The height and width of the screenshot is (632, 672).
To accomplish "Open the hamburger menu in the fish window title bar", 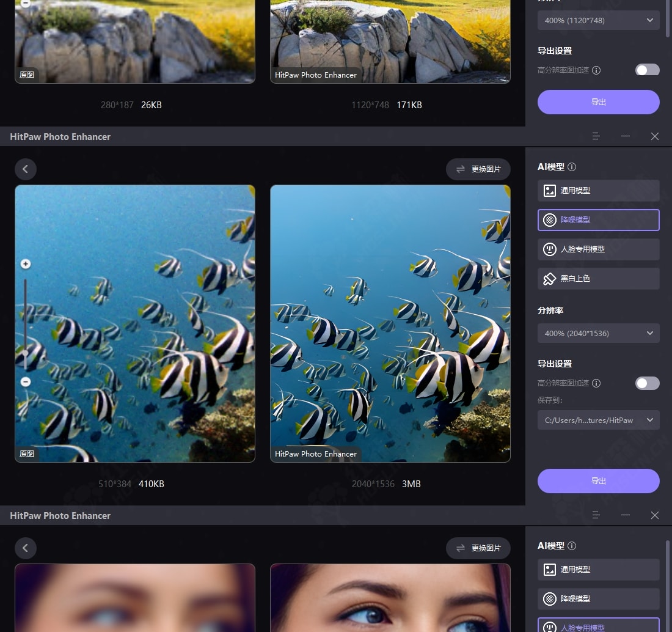I will click(596, 136).
